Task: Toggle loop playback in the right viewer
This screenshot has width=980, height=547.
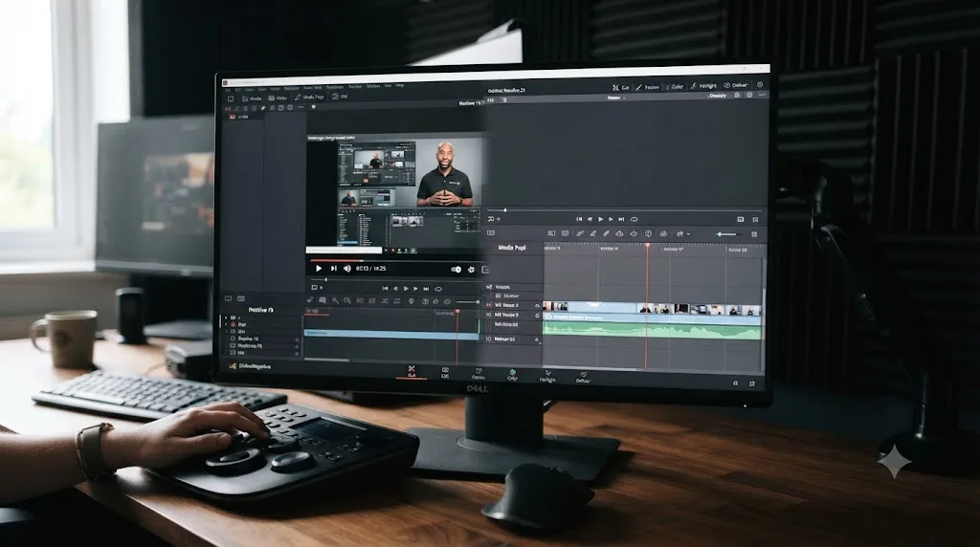Action: 634,219
